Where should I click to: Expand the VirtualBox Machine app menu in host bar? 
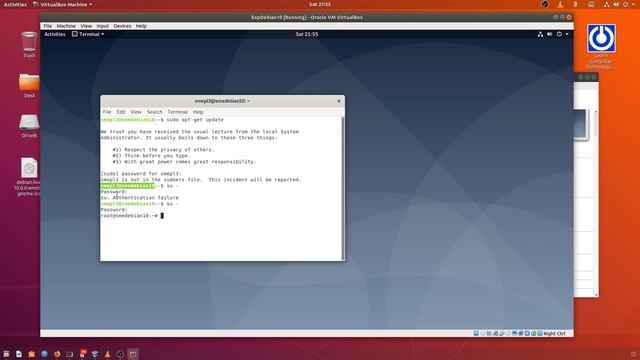coord(62,4)
